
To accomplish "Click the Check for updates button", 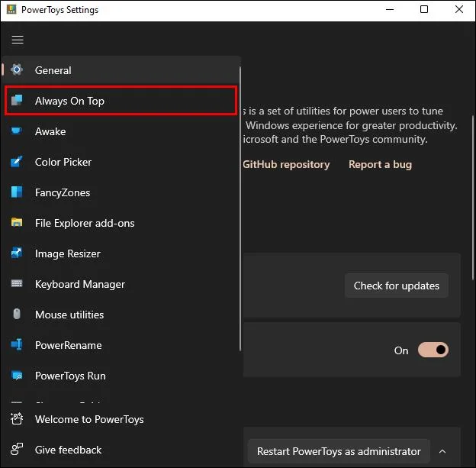I will [x=396, y=286].
